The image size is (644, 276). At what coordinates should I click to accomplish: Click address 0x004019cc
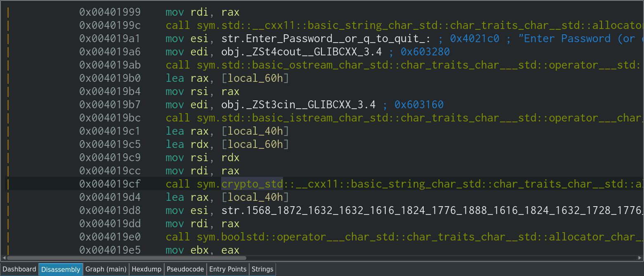110,171
